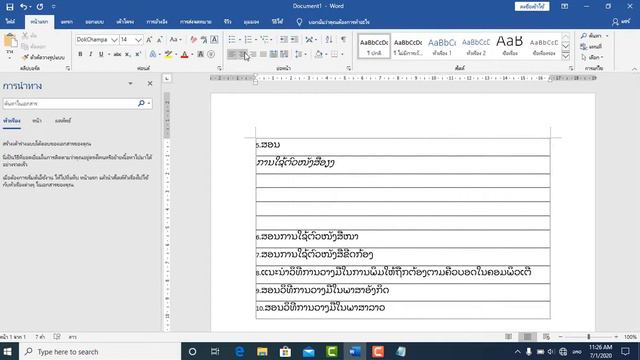
Task: Open bullet list style dropdown arrow
Action: pyautogui.click(x=240, y=40)
